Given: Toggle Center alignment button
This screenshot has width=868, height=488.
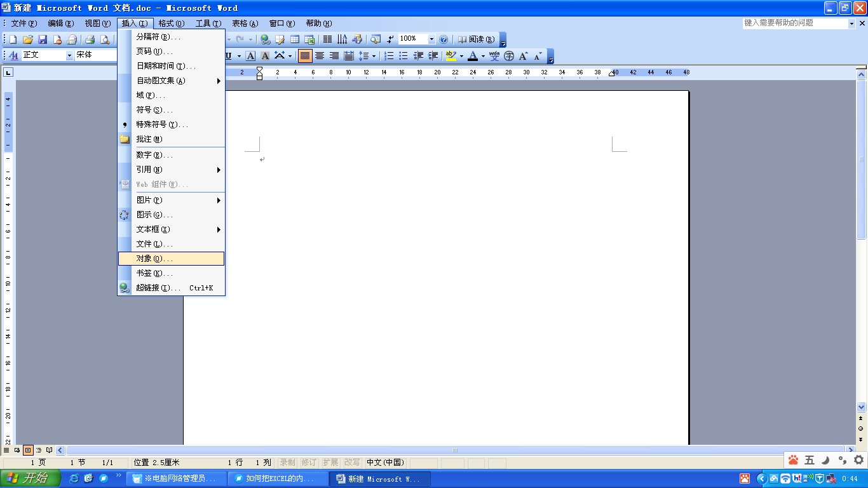Looking at the screenshot, I should (x=320, y=56).
